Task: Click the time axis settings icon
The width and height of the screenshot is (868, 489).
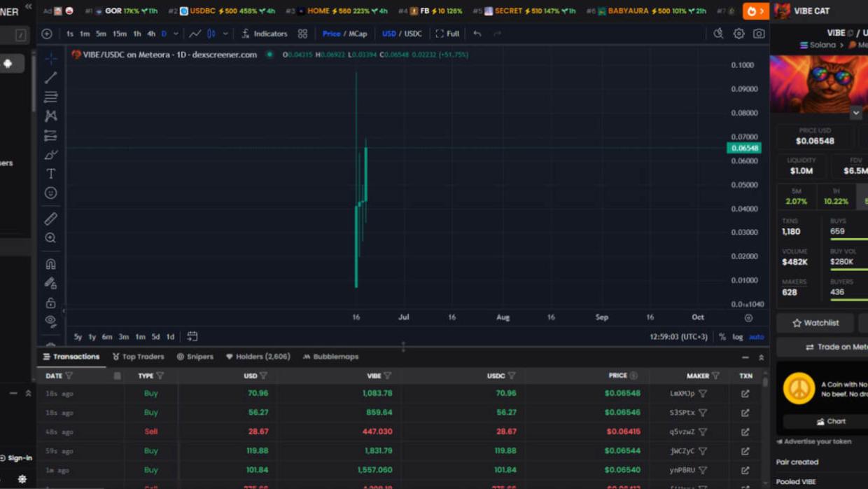Action: tap(748, 318)
